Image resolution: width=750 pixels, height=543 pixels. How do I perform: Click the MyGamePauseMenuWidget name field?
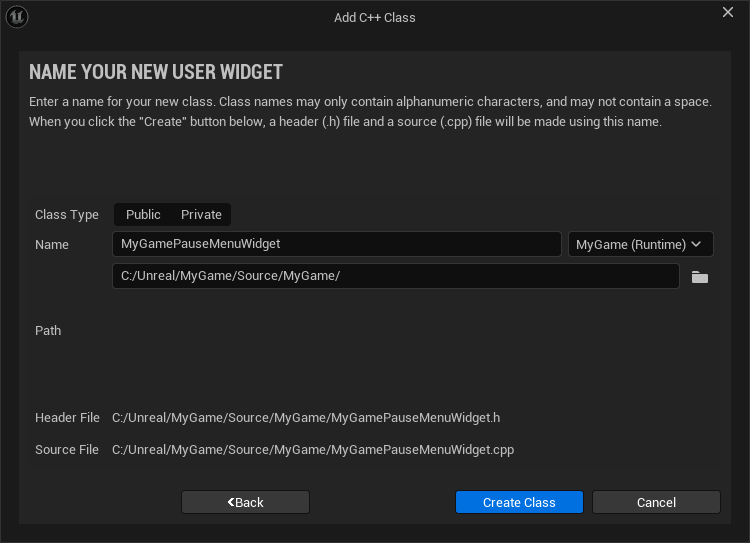(336, 245)
